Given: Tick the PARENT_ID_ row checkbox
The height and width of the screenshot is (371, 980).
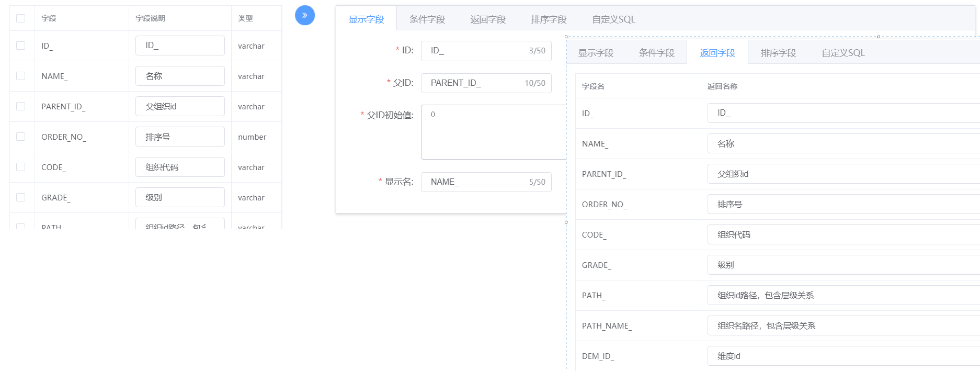Looking at the screenshot, I should click(21, 106).
